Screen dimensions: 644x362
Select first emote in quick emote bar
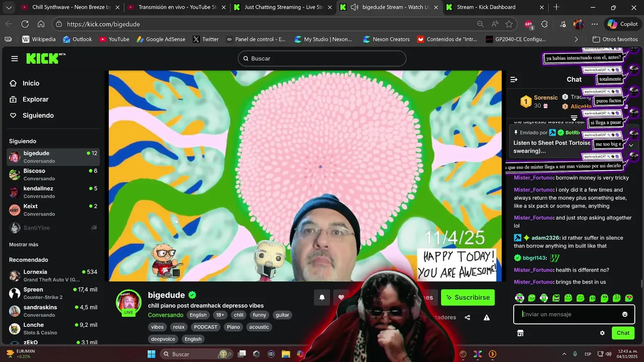click(520, 298)
